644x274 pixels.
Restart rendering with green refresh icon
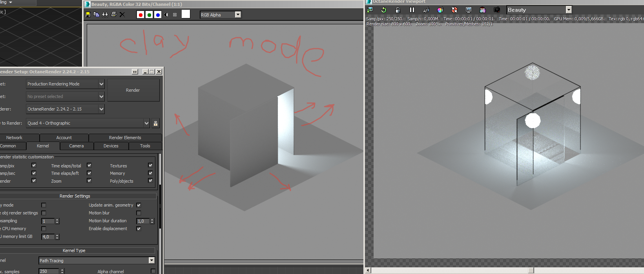pyautogui.click(x=384, y=10)
